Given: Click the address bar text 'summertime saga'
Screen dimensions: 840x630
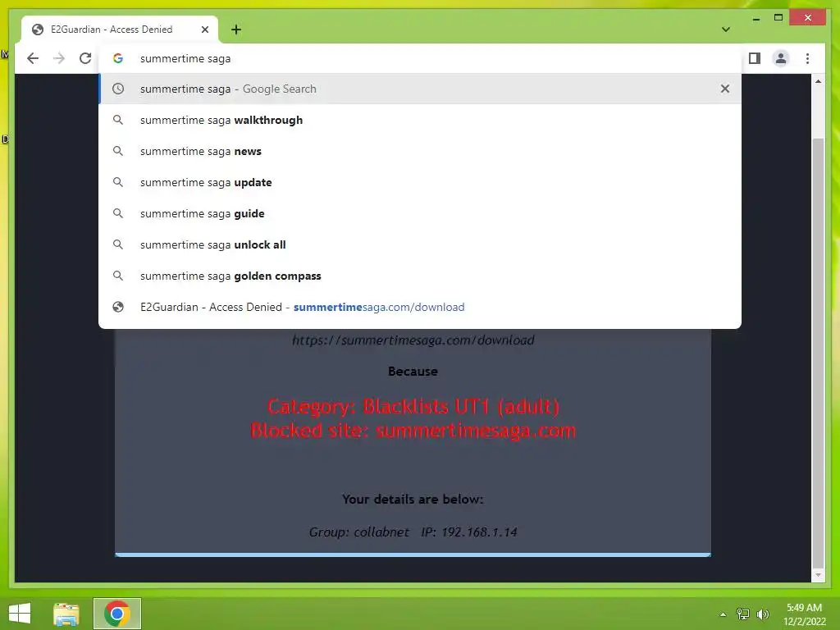Looking at the screenshot, I should coord(185,58).
